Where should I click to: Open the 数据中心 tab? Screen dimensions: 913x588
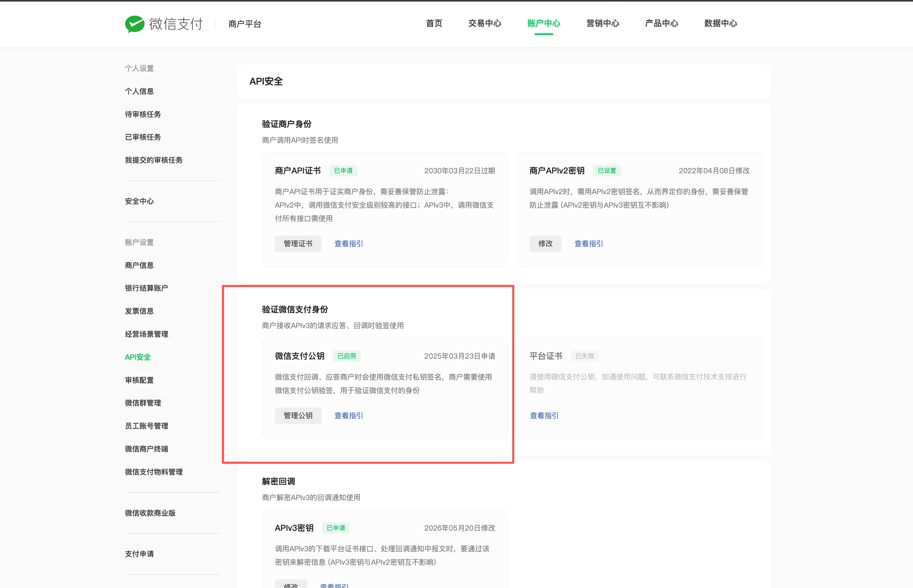click(x=721, y=23)
